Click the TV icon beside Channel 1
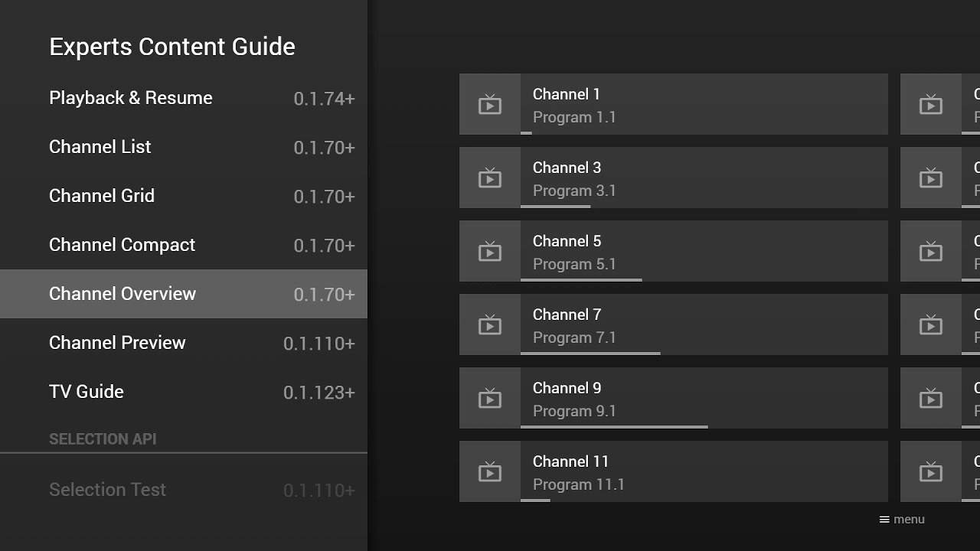Screen dimensions: 980x551 [x=490, y=104]
